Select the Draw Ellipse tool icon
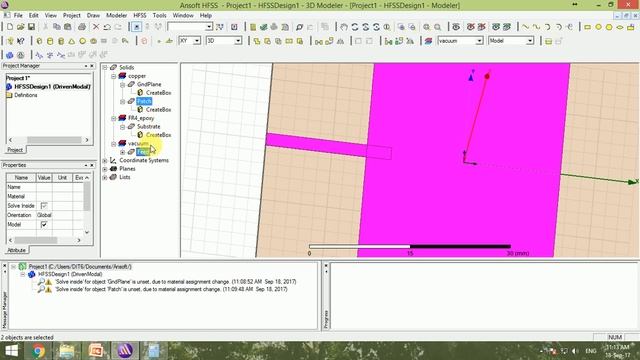 pos(620,27)
